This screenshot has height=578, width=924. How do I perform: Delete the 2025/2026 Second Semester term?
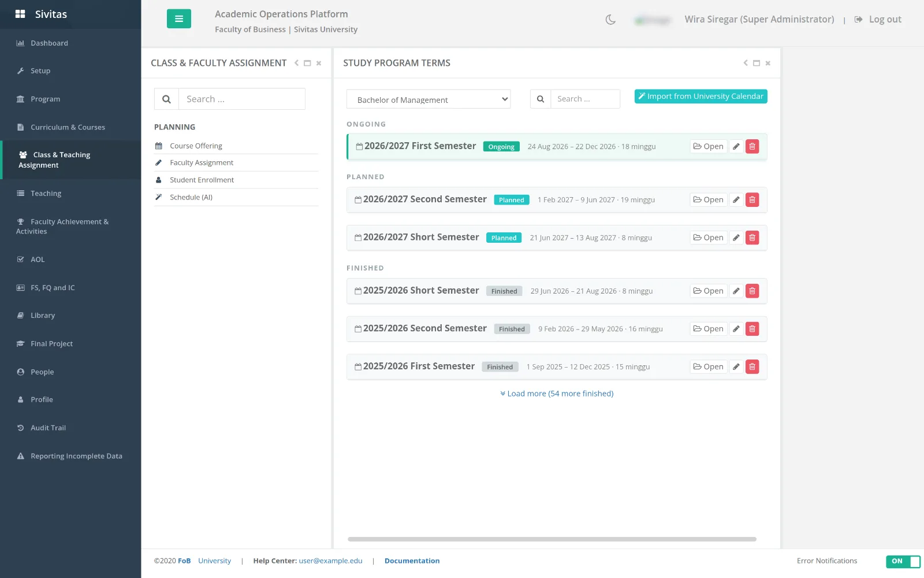(752, 329)
